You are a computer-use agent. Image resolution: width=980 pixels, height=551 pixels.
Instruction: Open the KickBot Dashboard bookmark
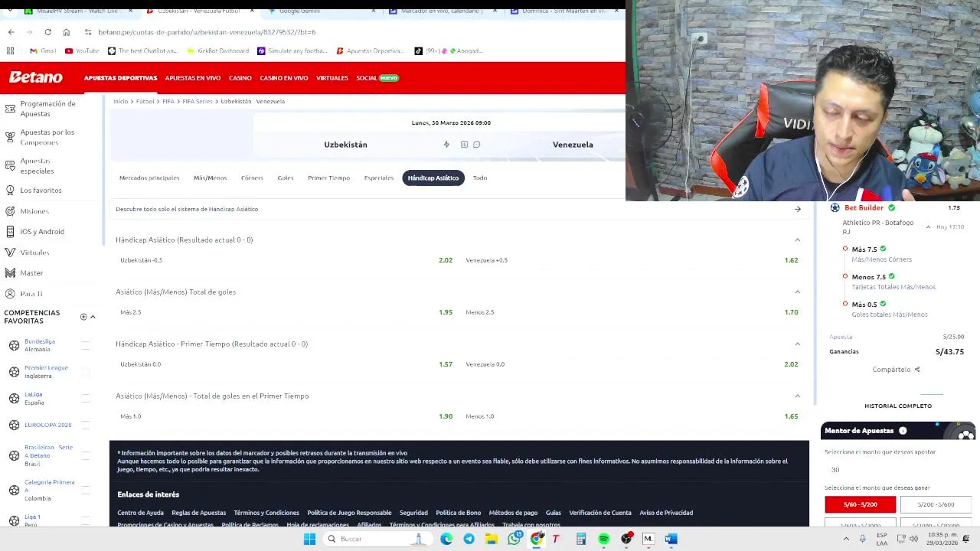(x=218, y=51)
